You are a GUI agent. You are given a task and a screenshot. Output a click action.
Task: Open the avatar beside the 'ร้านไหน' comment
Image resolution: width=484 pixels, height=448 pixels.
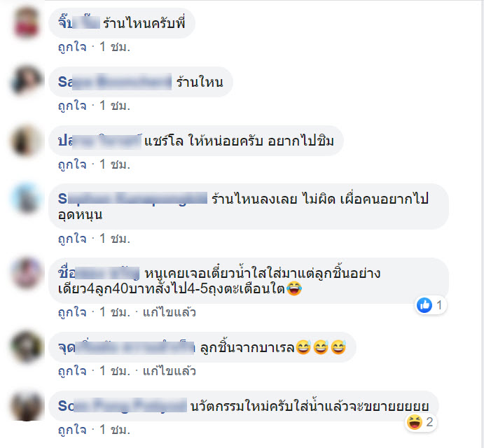click(26, 81)
